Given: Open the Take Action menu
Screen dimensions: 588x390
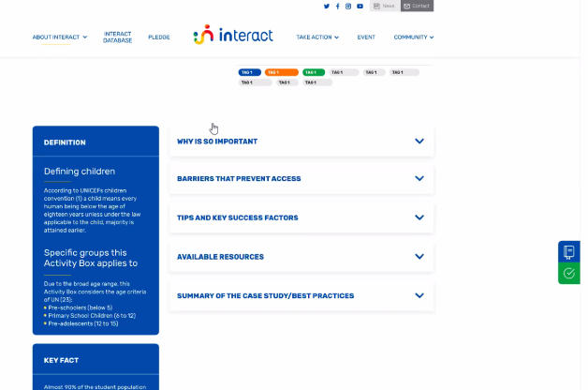Looking at the screenshot, I should [319, 37].
